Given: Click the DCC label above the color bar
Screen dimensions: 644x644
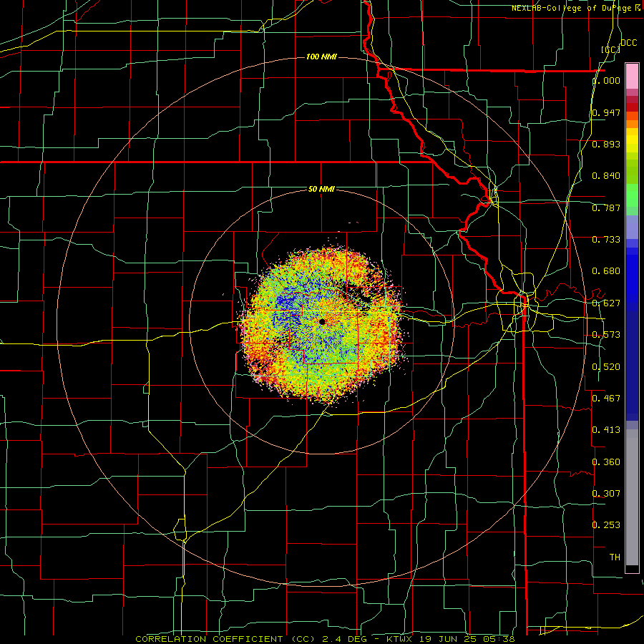Looking at the screenshot, I should [x=628, y=43].
